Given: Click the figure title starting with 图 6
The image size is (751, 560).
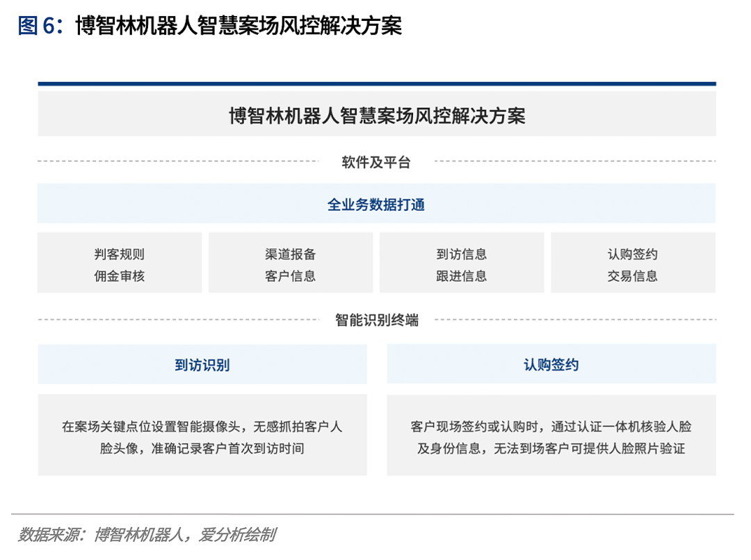Looking at the screenshot, I should click(210, 26).
